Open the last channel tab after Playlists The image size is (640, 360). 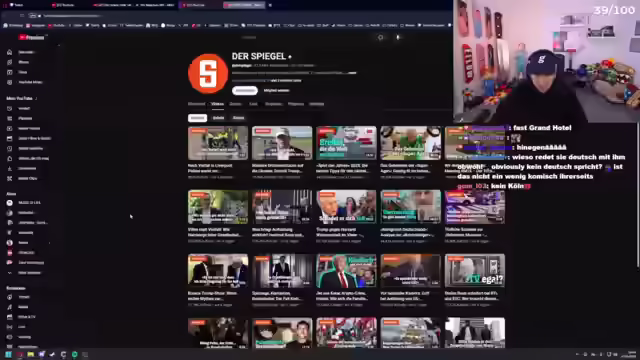tap(316, 104)
